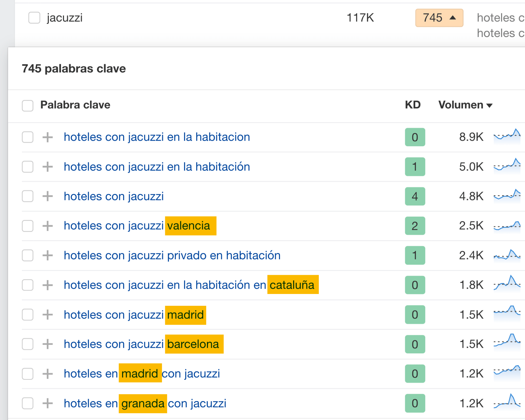Tick checkbox for 'hoteles en madrid con jacuzzi'
Viewport: 525px width, 420px height.
(x=28, y=374)
